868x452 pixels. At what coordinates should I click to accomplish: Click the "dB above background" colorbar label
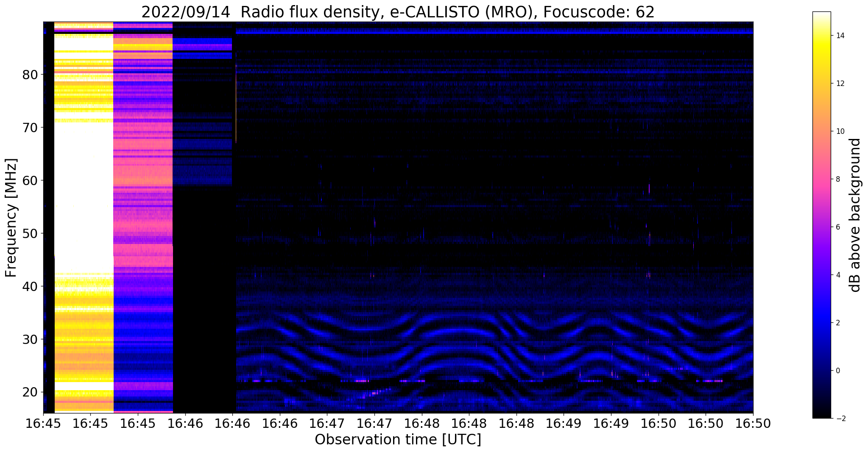pos(855,215)
